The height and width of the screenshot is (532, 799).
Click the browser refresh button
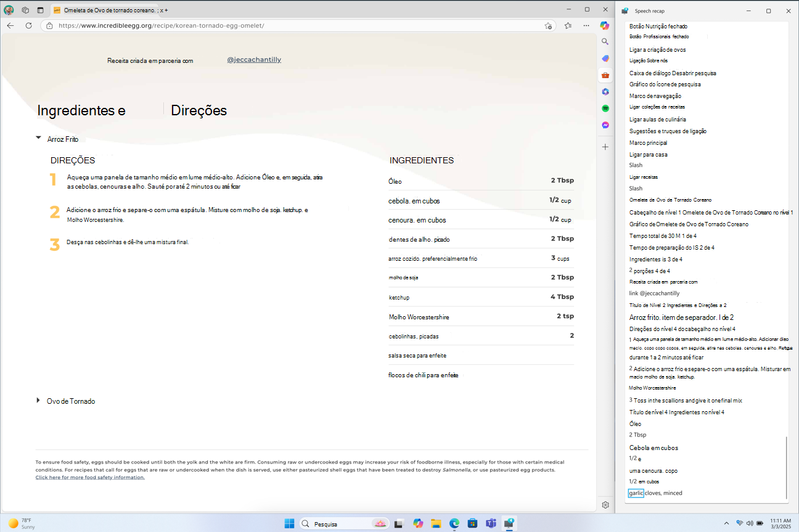(28, 26)
